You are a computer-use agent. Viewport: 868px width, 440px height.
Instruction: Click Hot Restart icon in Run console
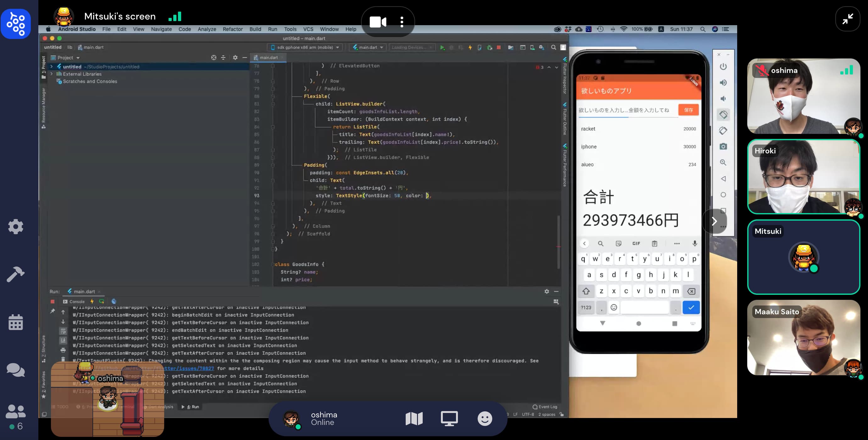click(101, 301)
